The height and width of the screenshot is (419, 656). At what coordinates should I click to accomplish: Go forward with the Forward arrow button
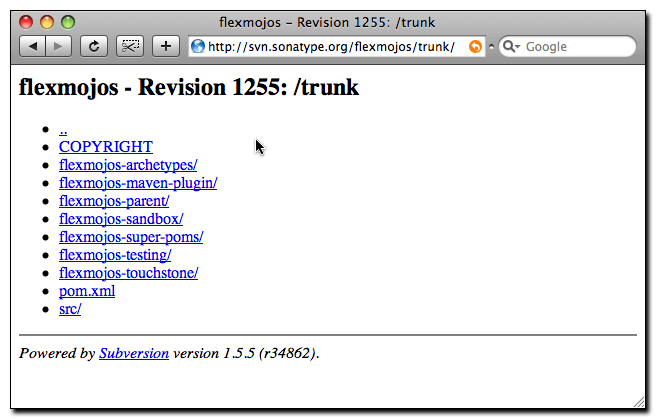point(59,46)
